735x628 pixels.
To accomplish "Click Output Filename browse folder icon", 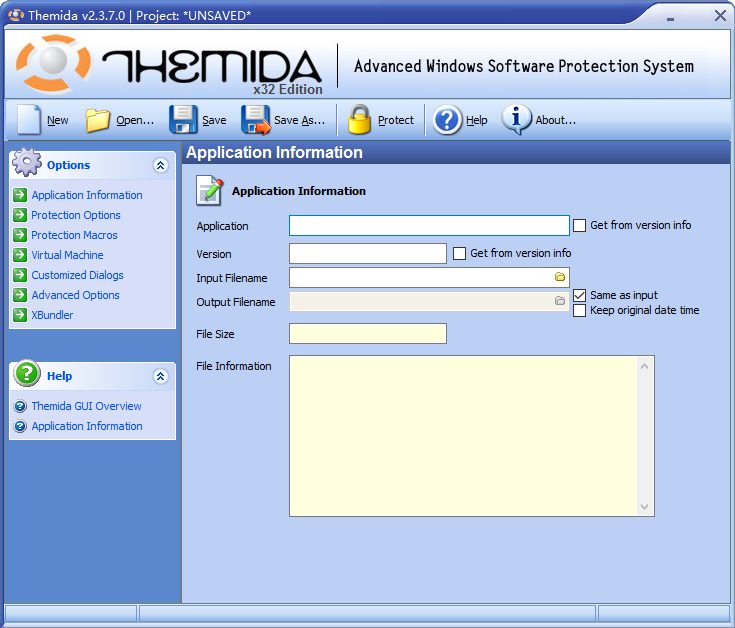I will click(560, 301).
